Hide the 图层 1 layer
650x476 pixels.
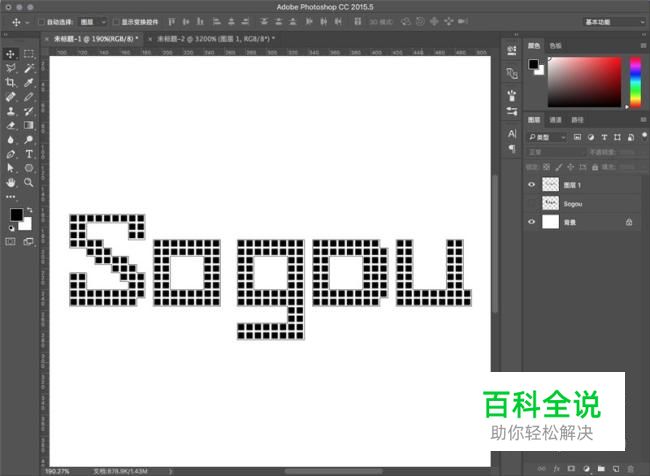pos(531,185)
